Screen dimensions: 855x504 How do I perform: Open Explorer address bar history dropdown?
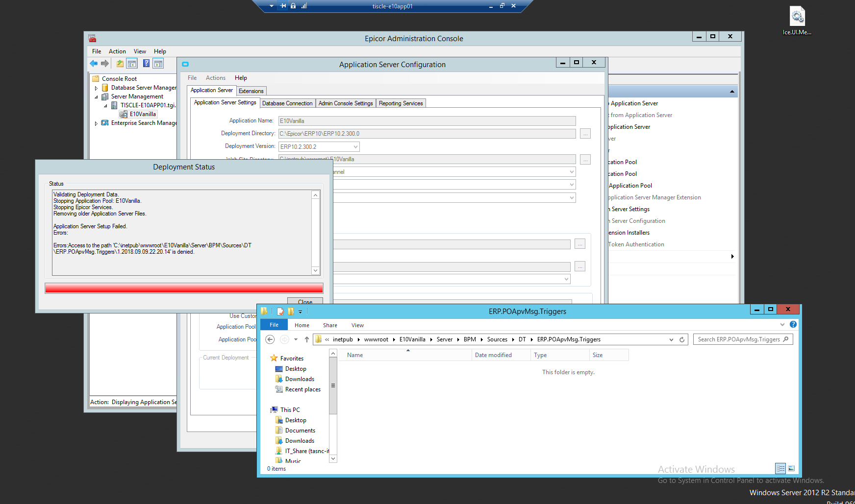tap(671, 339)
